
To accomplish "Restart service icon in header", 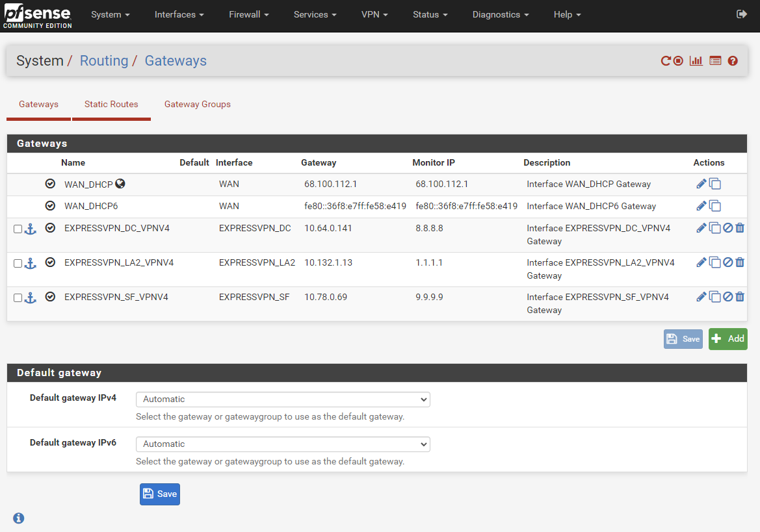I will [666, 60].
